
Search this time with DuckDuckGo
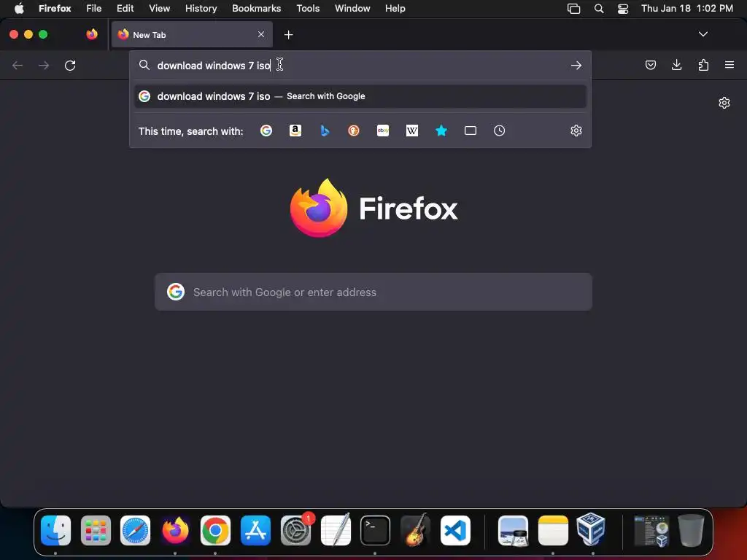click(x=354, y=131)
